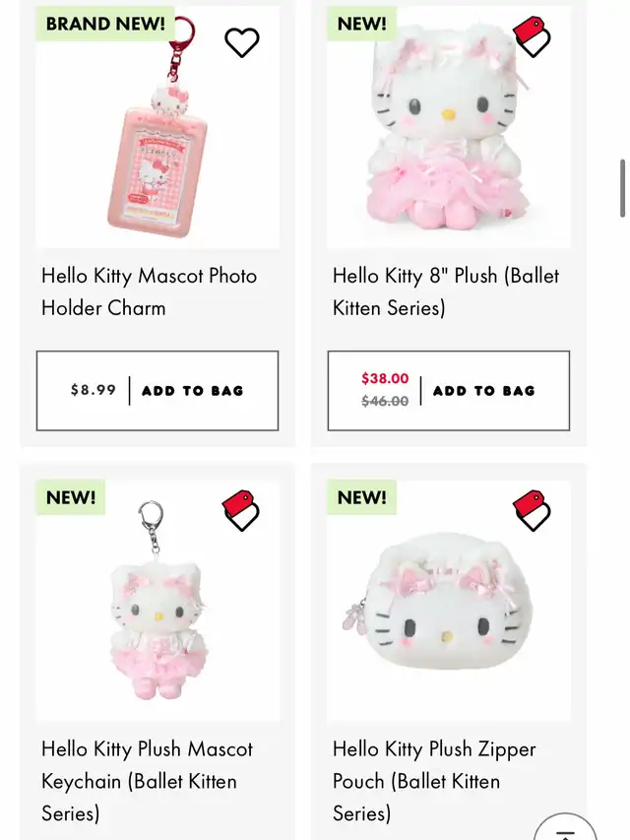Favorite the Mascot Photo Holder Charm with heart
630x840 pixels.
point(241,42)
